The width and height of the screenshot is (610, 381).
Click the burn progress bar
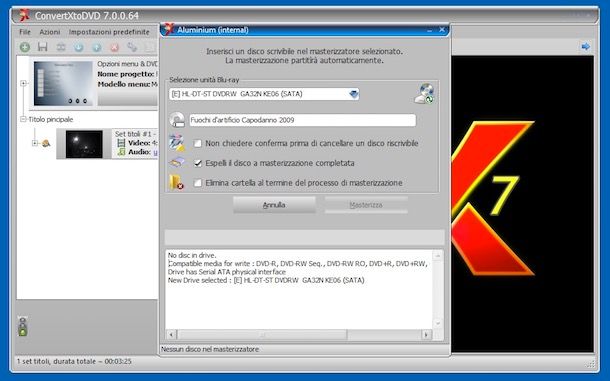click(x=304, y=237)
